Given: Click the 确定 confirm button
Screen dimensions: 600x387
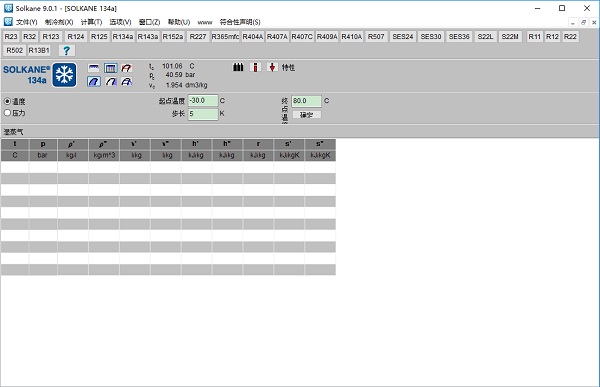Looking at the screenshot, I should tap(307, 114).
